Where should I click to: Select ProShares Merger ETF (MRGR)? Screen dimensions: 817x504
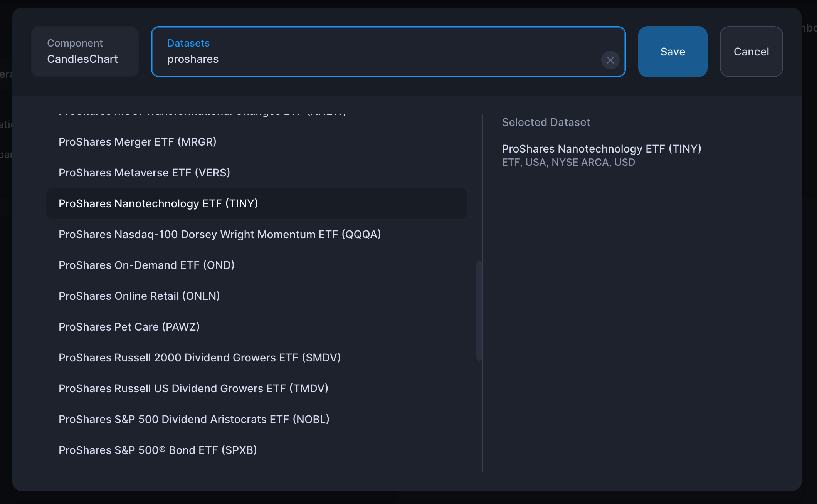tap(257, 142)
